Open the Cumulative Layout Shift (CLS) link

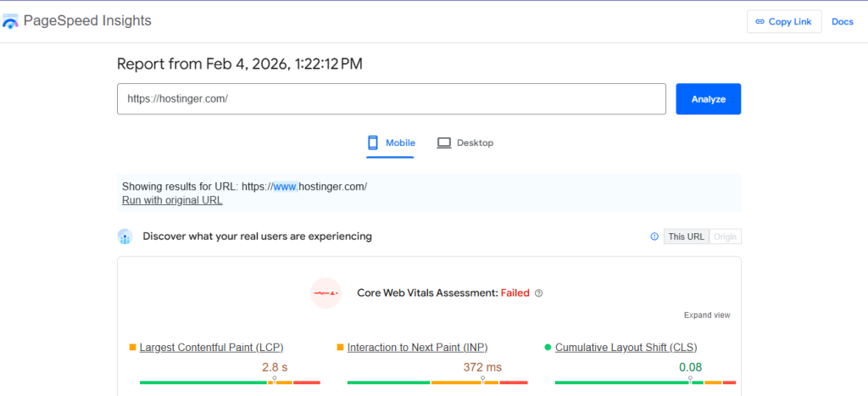tap(626, 348)
